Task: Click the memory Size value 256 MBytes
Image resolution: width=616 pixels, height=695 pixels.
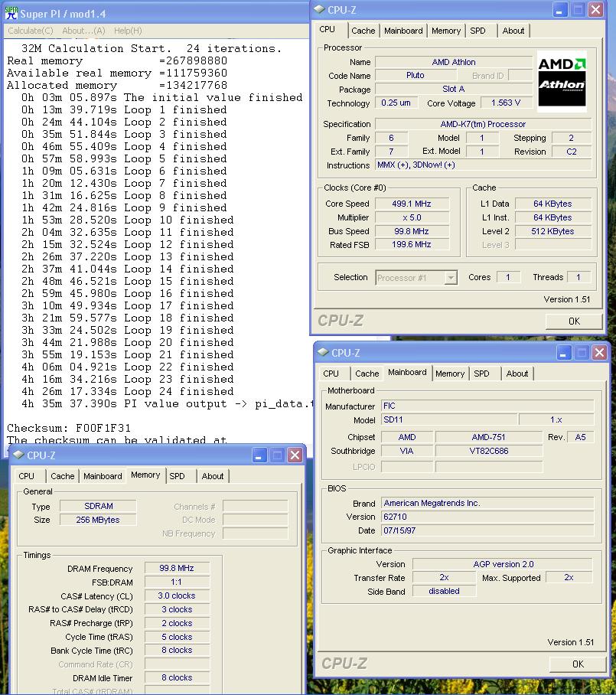Action: [99, 520]
